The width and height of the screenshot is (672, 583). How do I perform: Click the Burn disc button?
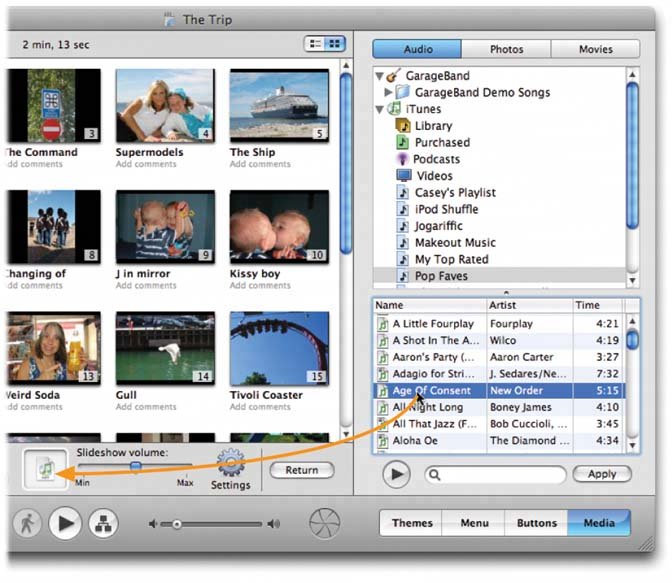[324, 523]
